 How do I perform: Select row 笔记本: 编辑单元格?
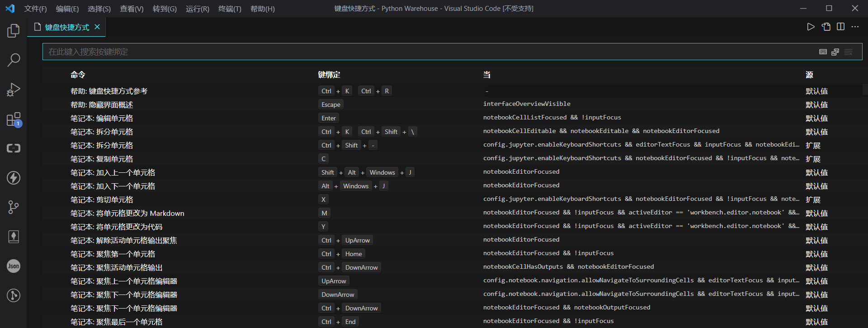click(x=452, y=118)
